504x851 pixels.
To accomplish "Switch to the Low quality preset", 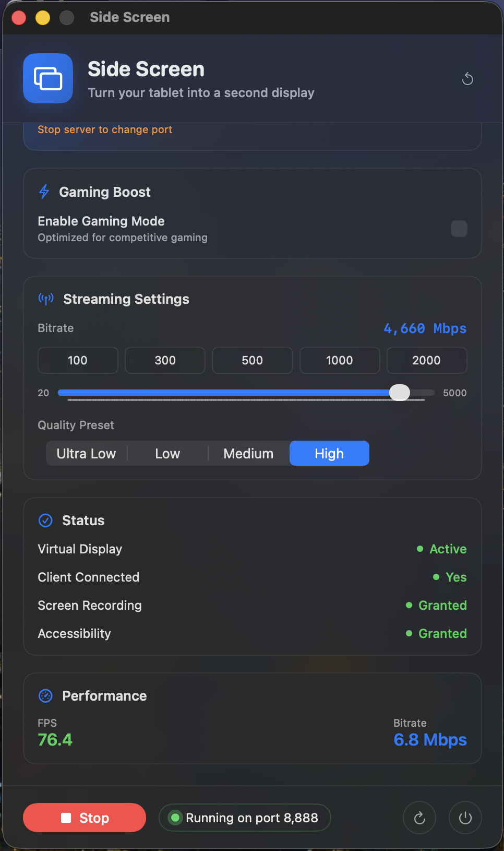I will (x=167, y=453).
